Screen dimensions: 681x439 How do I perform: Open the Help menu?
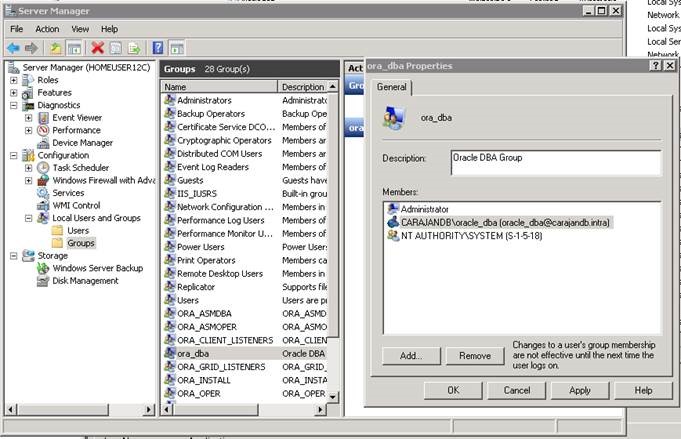pyautogui.click(x=109, y=29)
